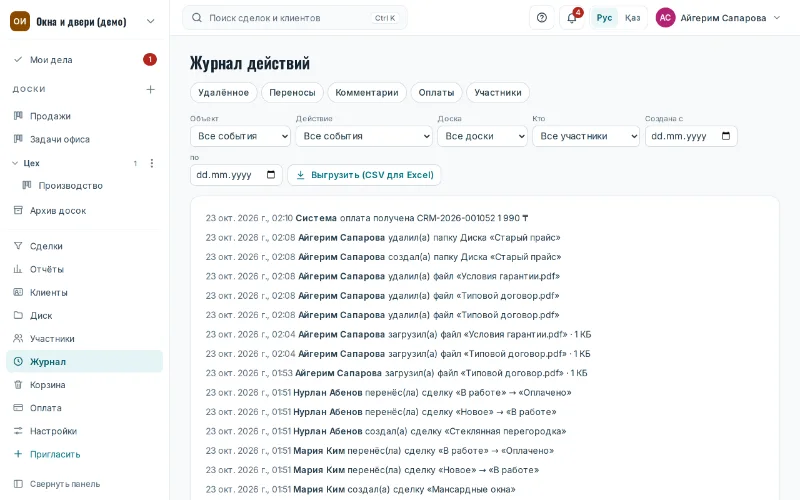Switch language to Рус
This screenshot has width=800, height=500.
(x=604, y=18)
